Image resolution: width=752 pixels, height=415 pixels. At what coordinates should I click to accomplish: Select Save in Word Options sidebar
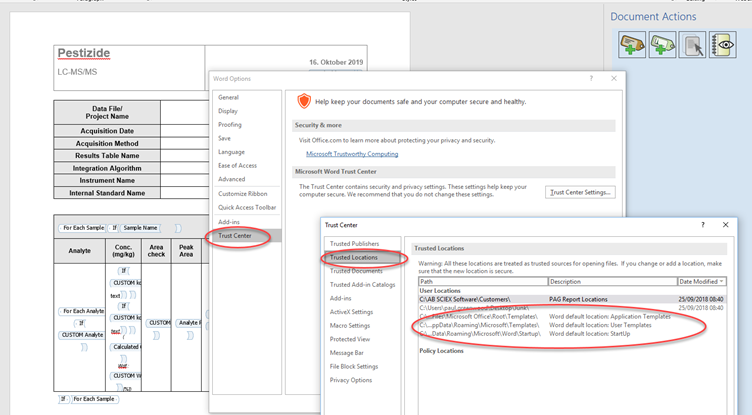tap(224, 138)
